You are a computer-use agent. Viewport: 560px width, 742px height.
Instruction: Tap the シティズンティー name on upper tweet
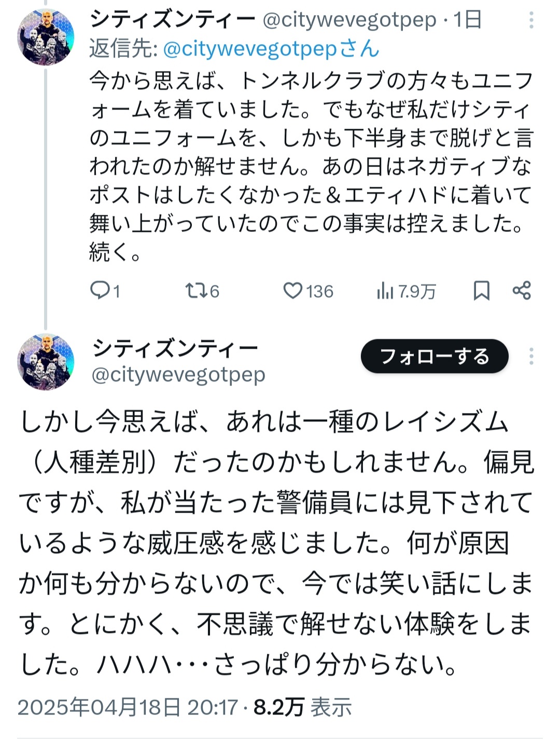coord(173,20)
